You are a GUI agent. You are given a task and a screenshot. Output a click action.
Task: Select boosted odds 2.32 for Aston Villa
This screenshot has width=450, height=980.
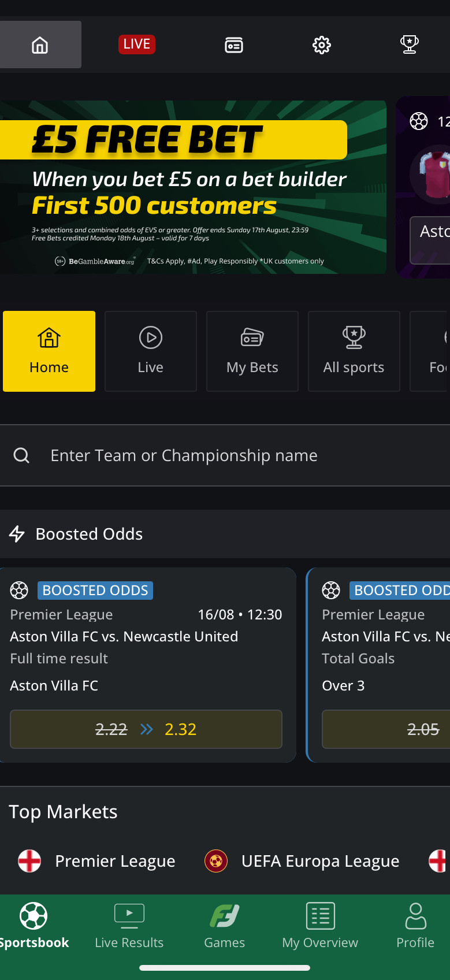click(x=146, y=729)
